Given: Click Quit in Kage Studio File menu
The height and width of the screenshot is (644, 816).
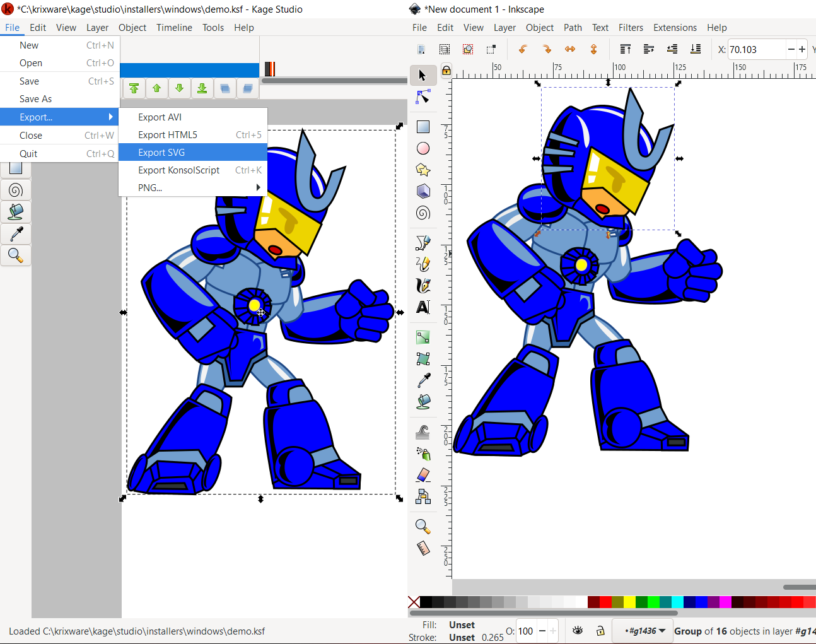Looking at the screenshot, I should pos(60,153).
